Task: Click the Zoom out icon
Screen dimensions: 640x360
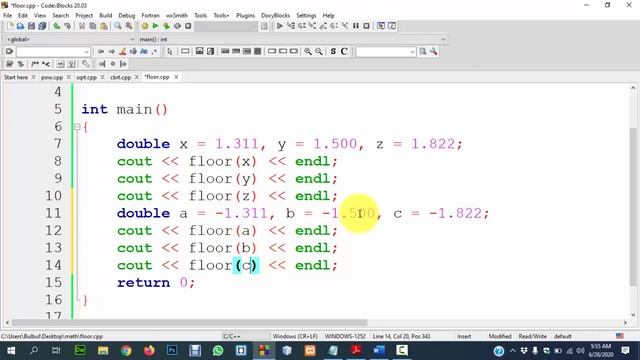Action: coord(319,51)
